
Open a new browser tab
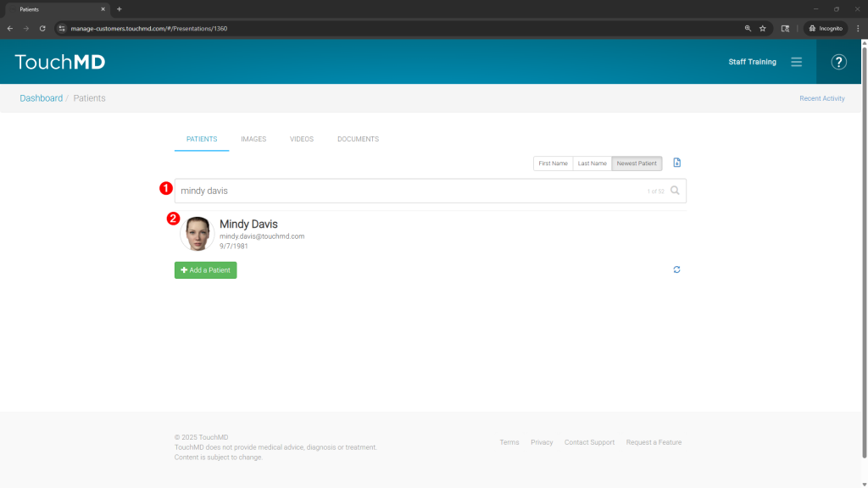119,9
